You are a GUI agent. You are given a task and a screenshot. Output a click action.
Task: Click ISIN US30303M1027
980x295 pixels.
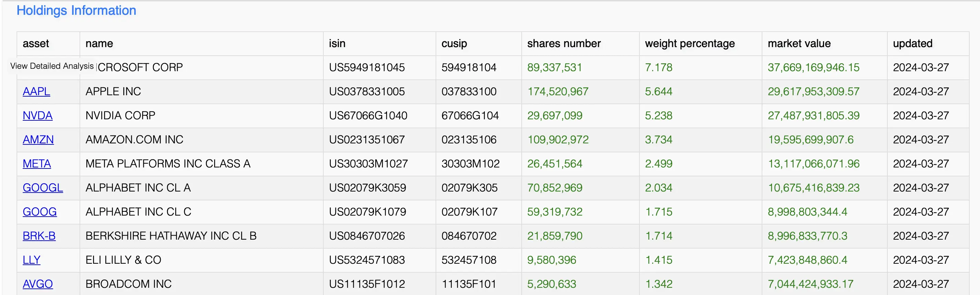(x=368, y=164)
